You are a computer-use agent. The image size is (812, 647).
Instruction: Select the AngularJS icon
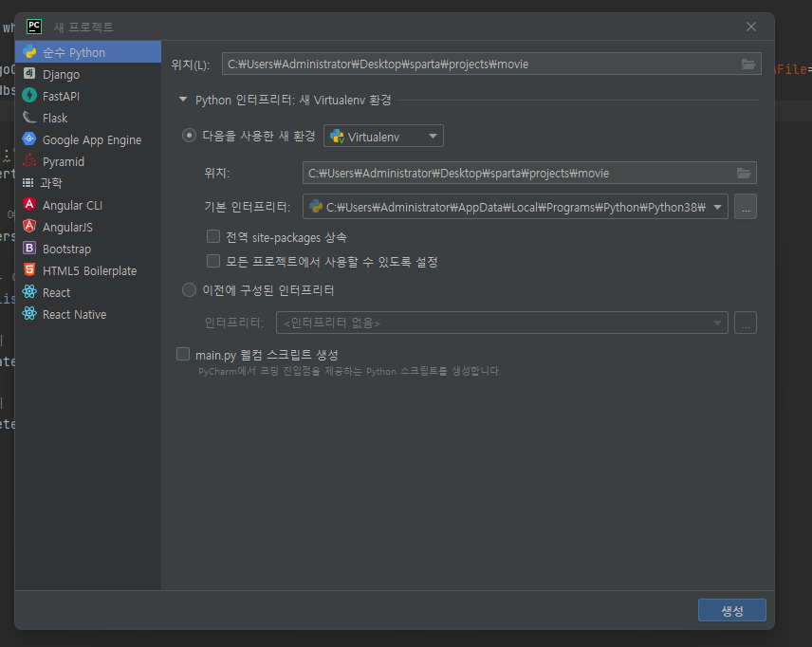coord(29,227)
